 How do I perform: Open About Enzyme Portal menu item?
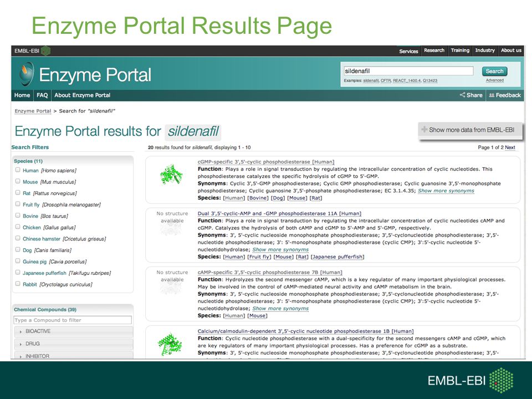click(x=83, y=95)
